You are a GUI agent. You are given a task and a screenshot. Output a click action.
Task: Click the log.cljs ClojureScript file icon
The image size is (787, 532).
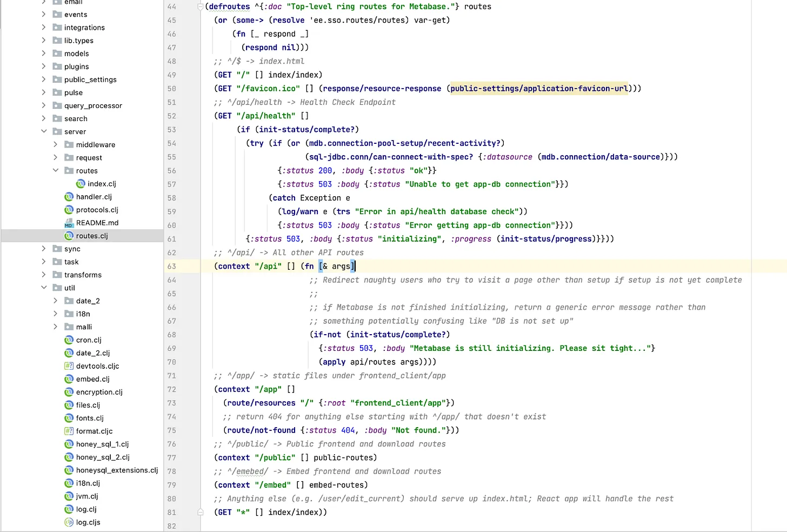pos(69,522)
